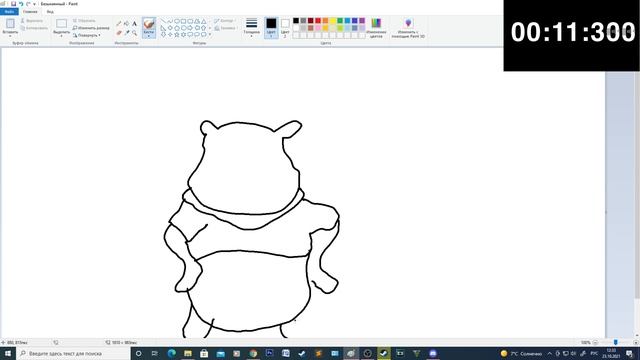
Task: Choose the green color swatch
Action: 340,21
